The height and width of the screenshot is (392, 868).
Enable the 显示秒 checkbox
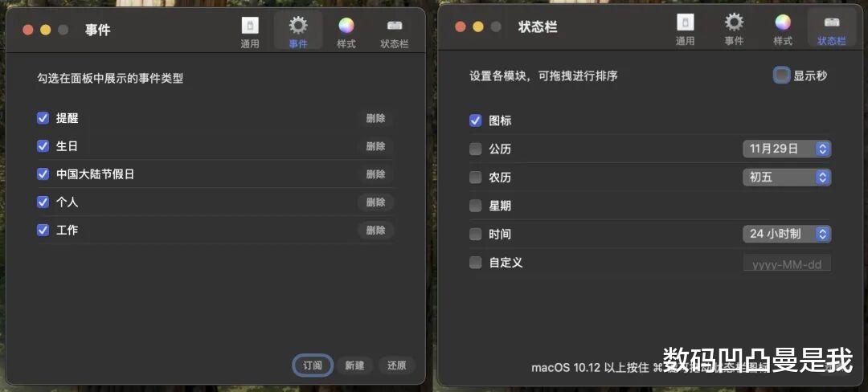[781, 76]
